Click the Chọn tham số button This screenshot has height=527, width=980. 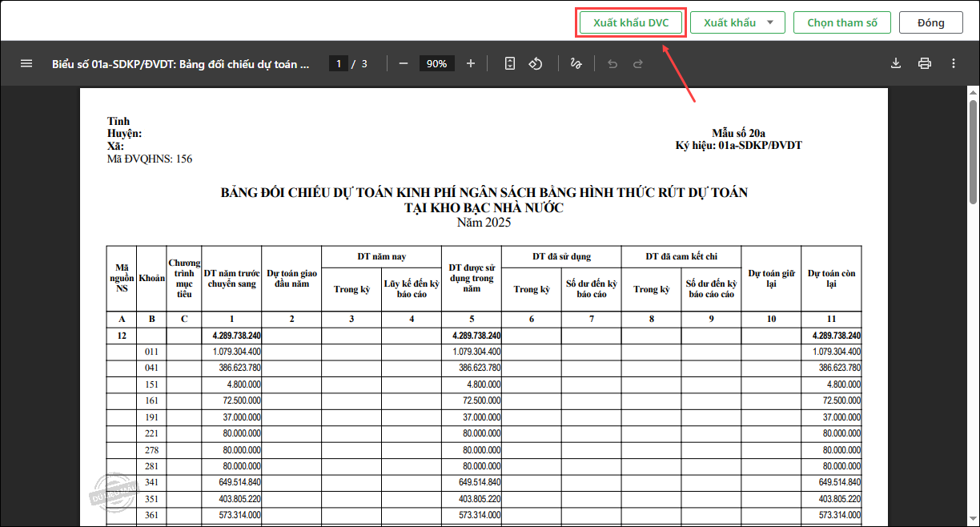842,22
